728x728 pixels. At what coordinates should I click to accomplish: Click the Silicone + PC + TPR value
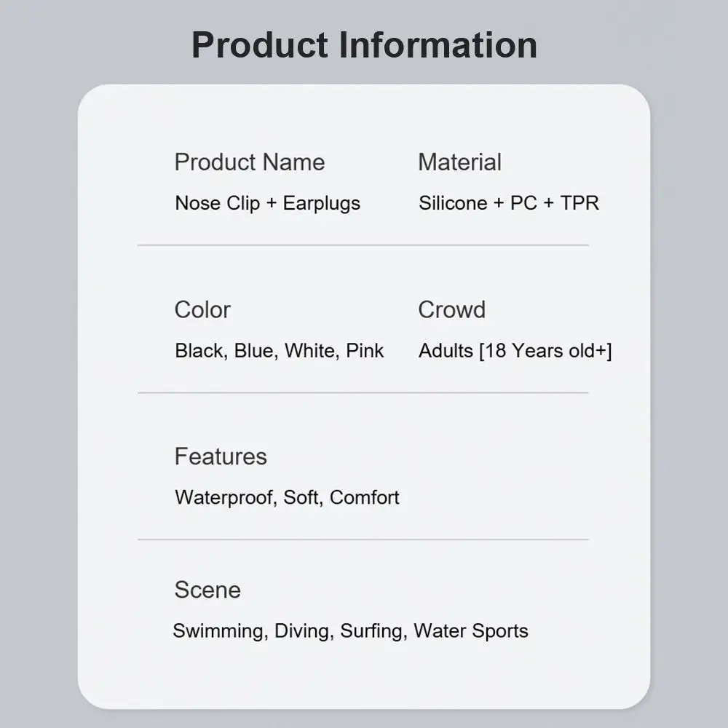pyautogui.click(x=508, y=203)
